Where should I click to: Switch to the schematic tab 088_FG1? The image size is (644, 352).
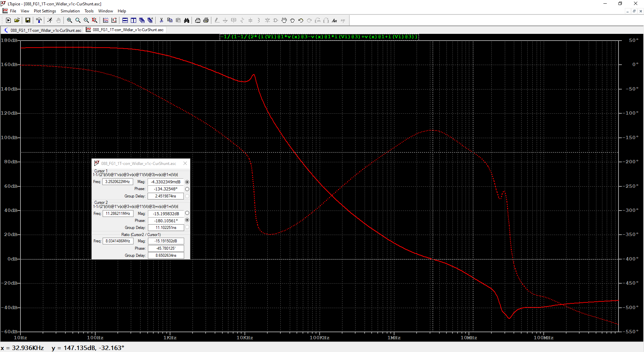click(42, 30)
